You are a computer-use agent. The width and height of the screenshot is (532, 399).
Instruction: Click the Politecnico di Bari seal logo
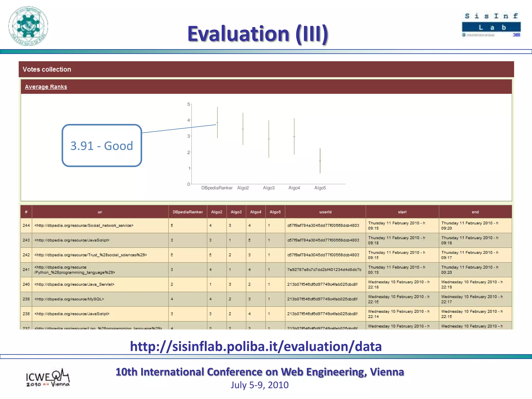(x=28, y=26)
